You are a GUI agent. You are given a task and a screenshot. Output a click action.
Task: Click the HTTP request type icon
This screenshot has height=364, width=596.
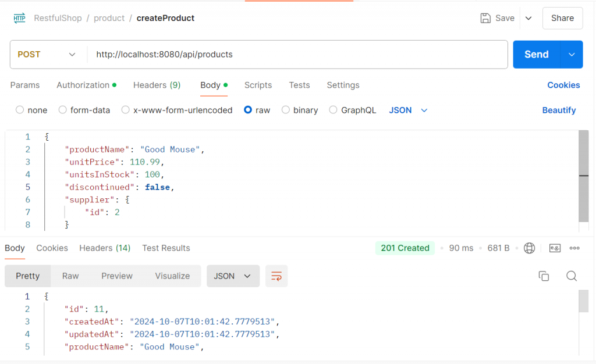coord(19,18)
